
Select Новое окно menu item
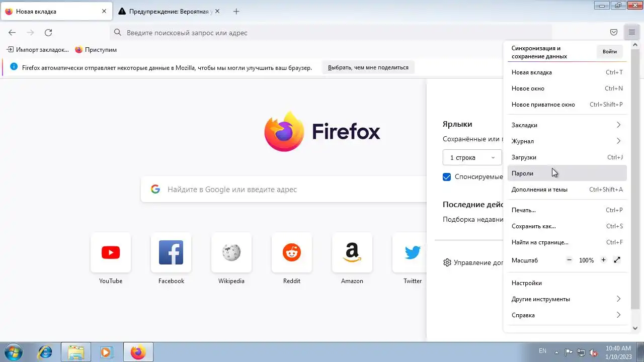[567, 88]
